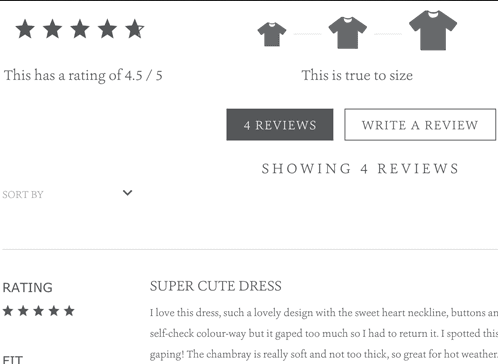Click the This is true to size text
498x364 pixels.
[x=357, y=75]
